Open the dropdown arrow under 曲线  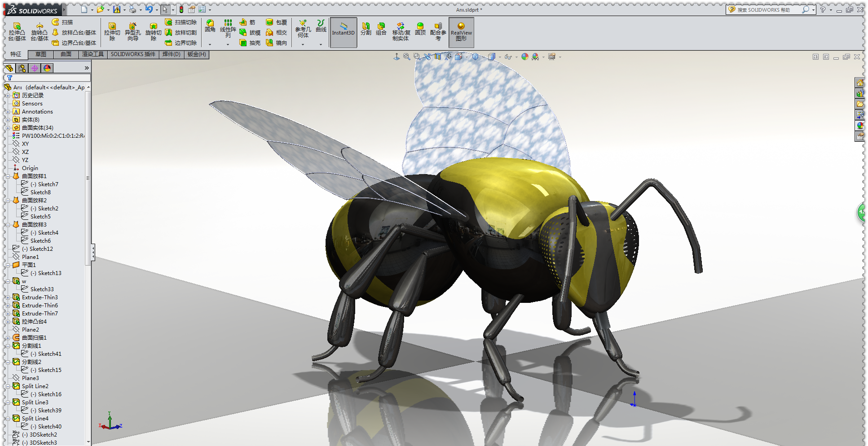tap(321, 44)
